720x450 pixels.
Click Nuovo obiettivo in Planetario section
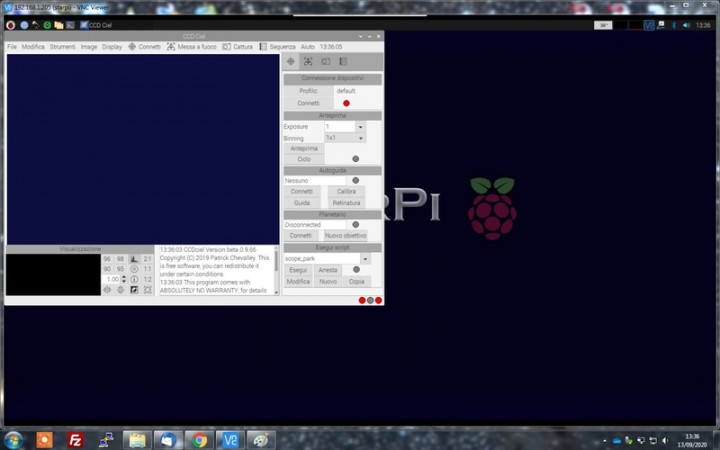[x=346, y=236]
